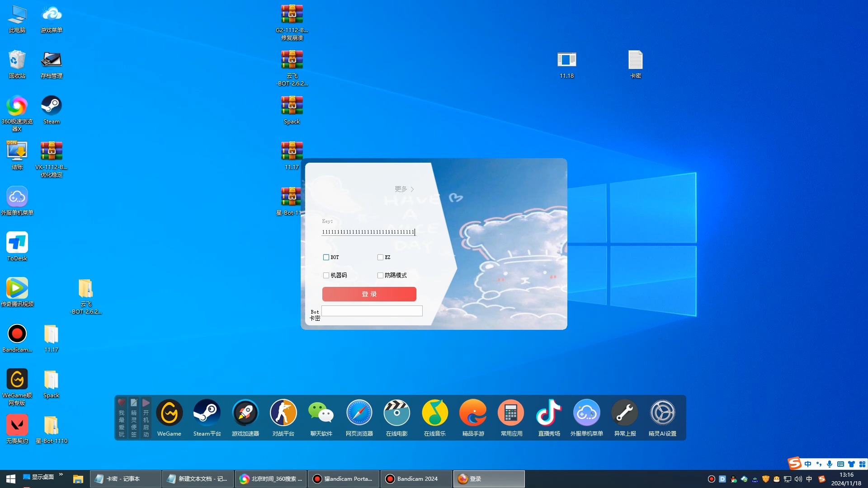This screenshot has height=488, width=868.
Task: Switch to 新建文本文档 Notepad taskbar window
Action: (x=198, y=479)
